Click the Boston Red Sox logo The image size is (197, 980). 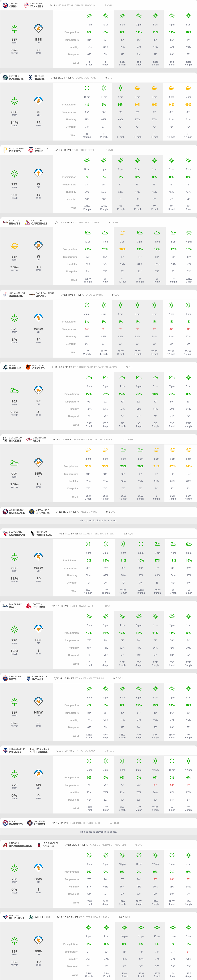pos(29,606)
